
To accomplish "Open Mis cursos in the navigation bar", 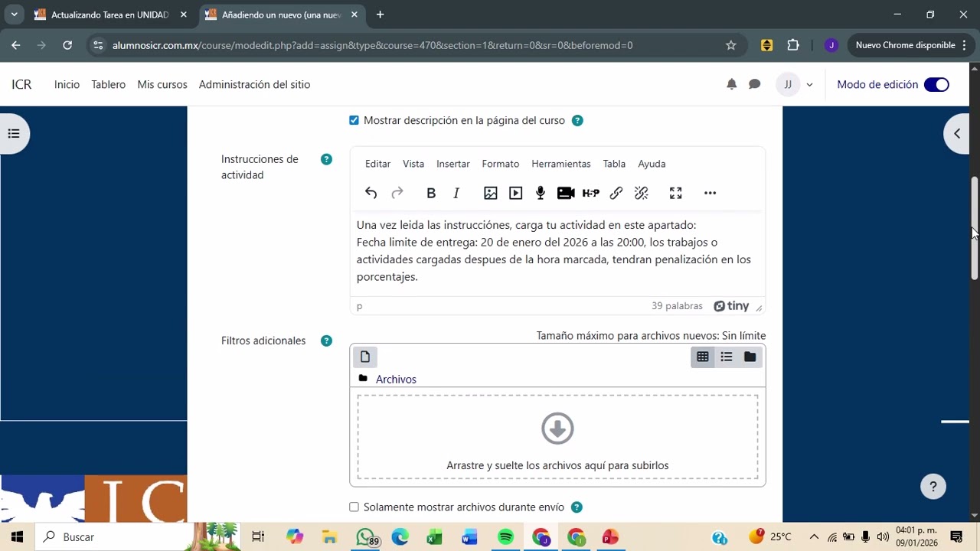I will [x=162, y=84].
